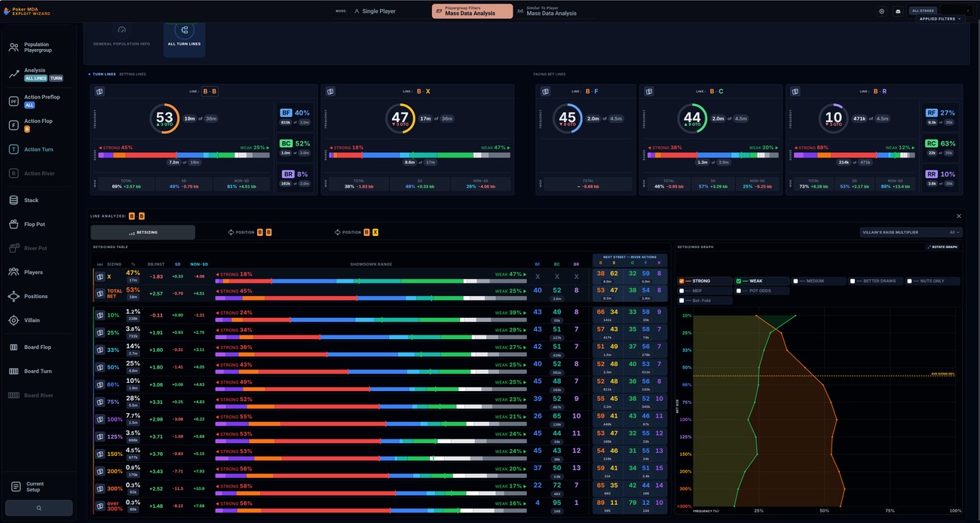The image size is (980, 523).
Task: Open hand history icon on B-R line card
Action: 795,91
